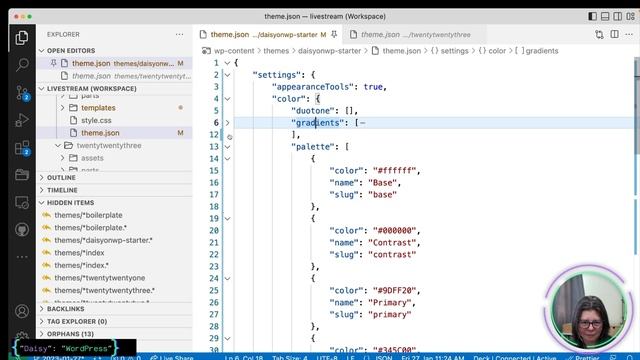Fold the settings block at line 2
Viewport: 640px width, 360px height.
227,75
